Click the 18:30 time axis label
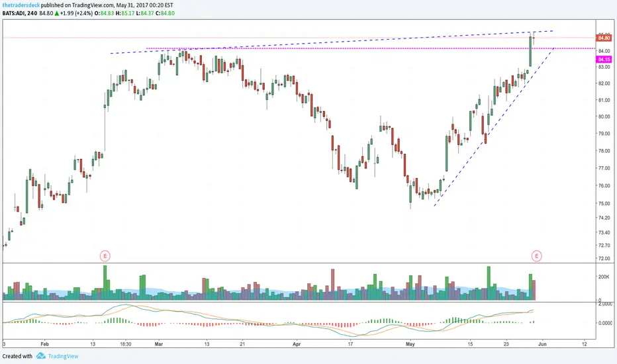Viewport: 617px width, 364px height. click(126, 344)
